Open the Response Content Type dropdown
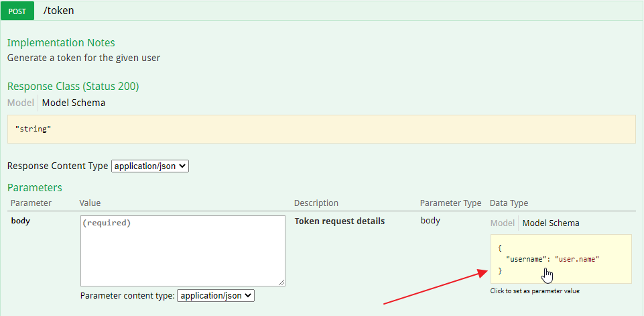Image resolution: width=644 pixels, height=316 pixels. [x=150, y=166]
